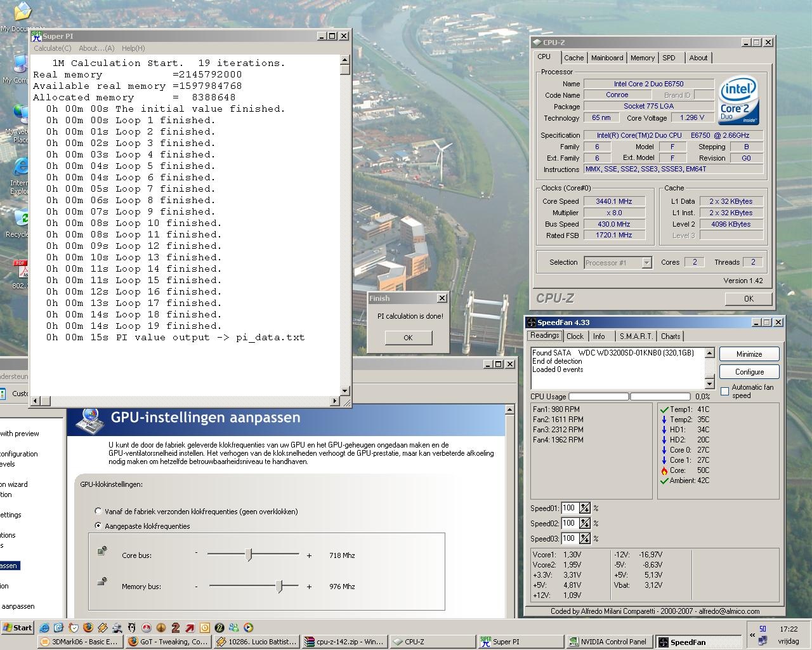Open the My Documents desktop folder icon
The width and height of the screenshot is (812, 650).
22,13
